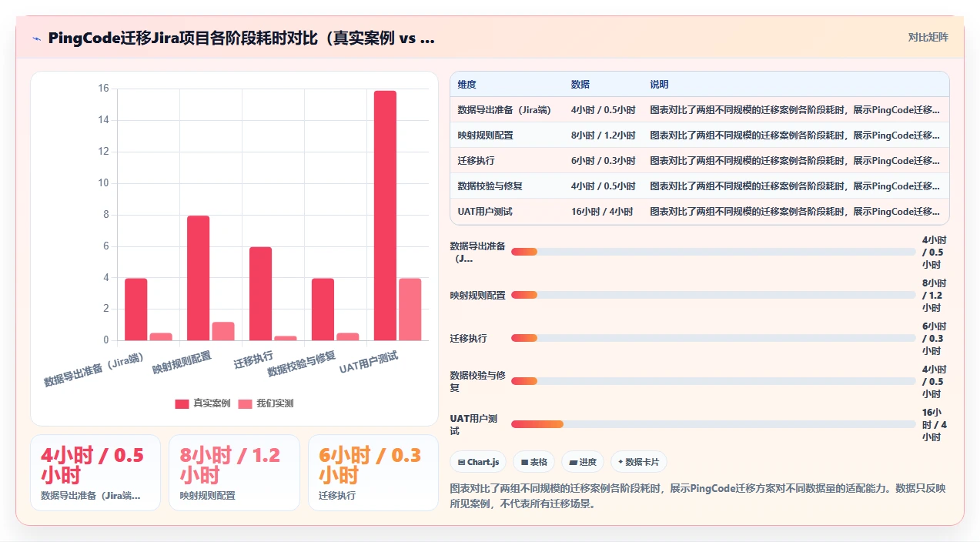This screenshot has height=542, width=980.
Task: Click the 我们实测 bar for UAT用户测试
Action: [x=410, y=309]
